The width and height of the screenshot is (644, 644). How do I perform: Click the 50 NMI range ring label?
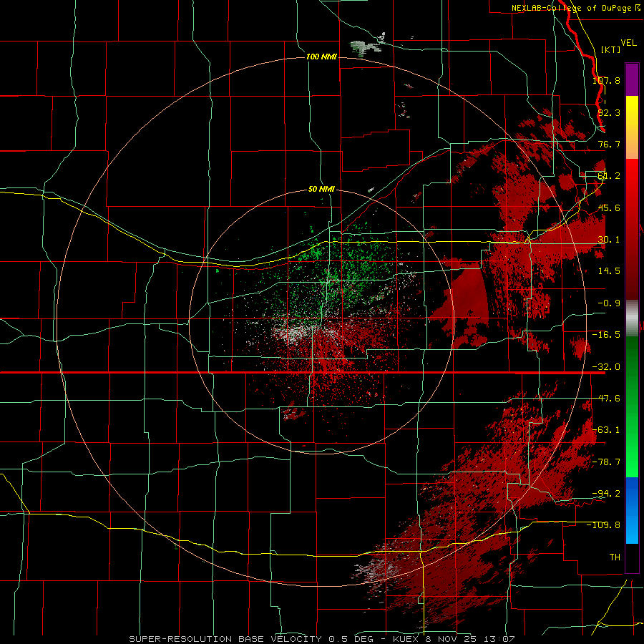tap(321, 189)
